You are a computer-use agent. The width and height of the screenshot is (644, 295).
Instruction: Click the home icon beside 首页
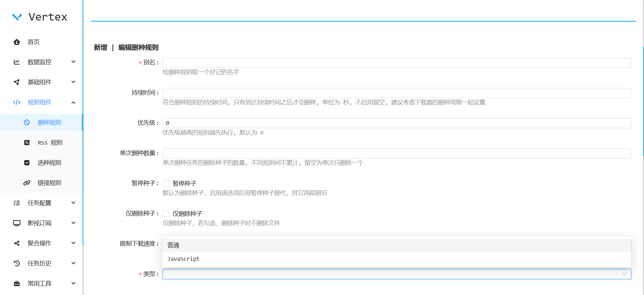tap(17, 42)
